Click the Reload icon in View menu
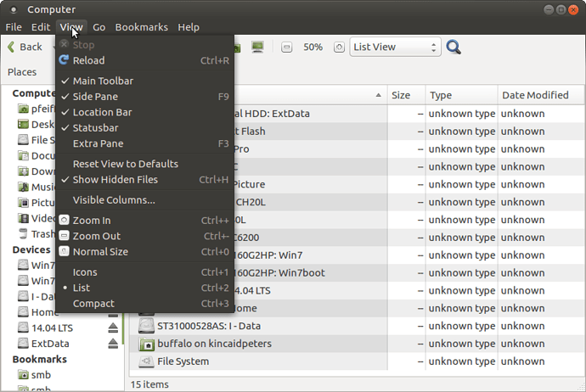The height and width of the screenshot is (392, 586). tap(65, 60)
